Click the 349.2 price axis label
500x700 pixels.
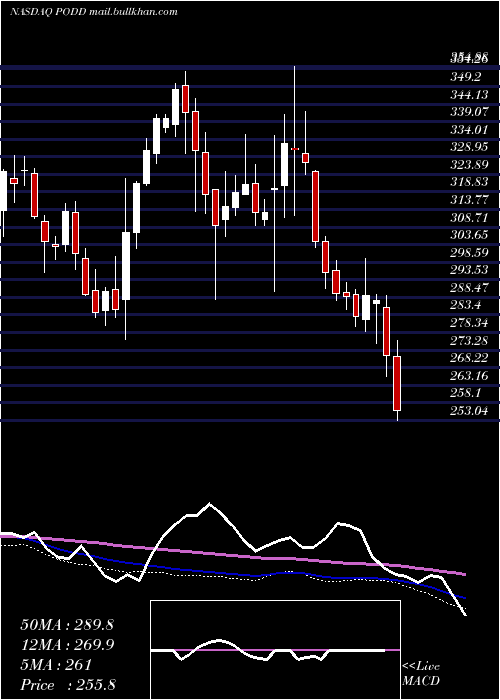tap(466, 77)
